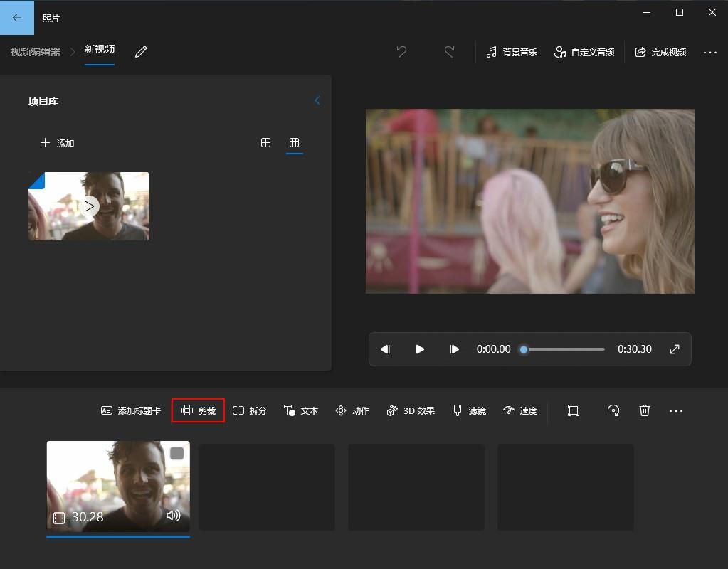Open the 视频编辑器 breadcrumb link
Screen dimensions: 728x569
pyautogui.click(x=36, y=52)
